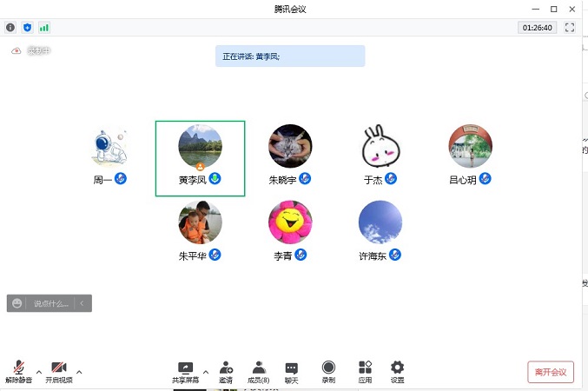Unmute microphone via 解除静音
This screenshot has height=391, width=588.
[18, 372]
